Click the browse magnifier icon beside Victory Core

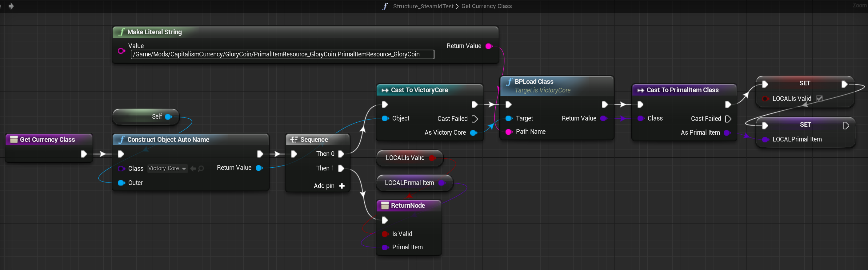(x=201, y=168)
